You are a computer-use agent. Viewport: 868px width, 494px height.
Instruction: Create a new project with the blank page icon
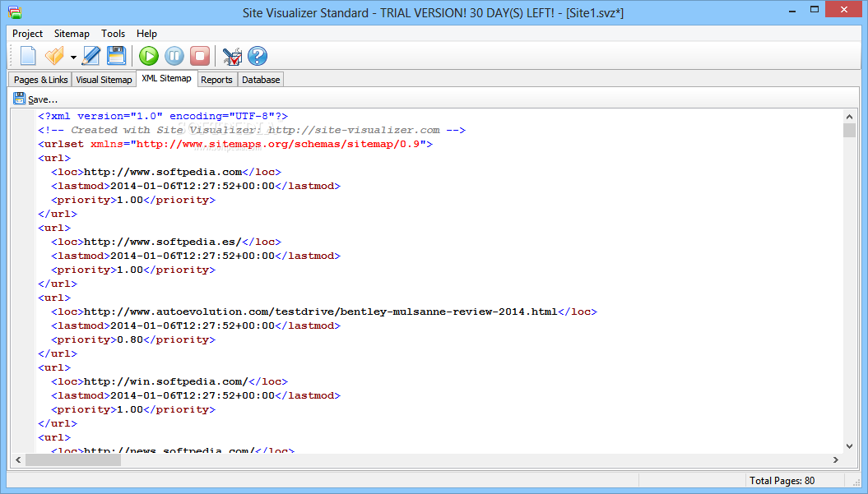click(x=28, y=56)
